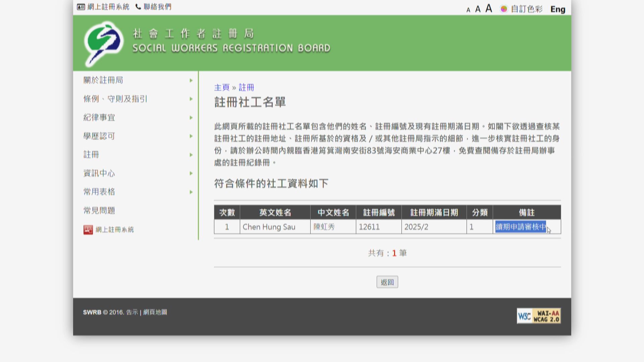Go to 註冊 breadcrumb link
This screenshot has width=644, height=362.
pyautogui.click(x=246, y=87)
